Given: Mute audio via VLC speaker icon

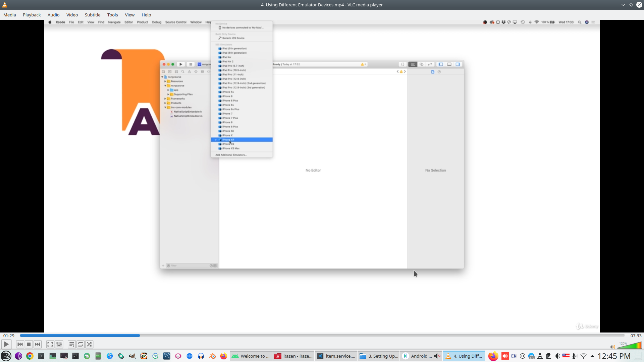Looking at the screenshot, I should (612, 347).
